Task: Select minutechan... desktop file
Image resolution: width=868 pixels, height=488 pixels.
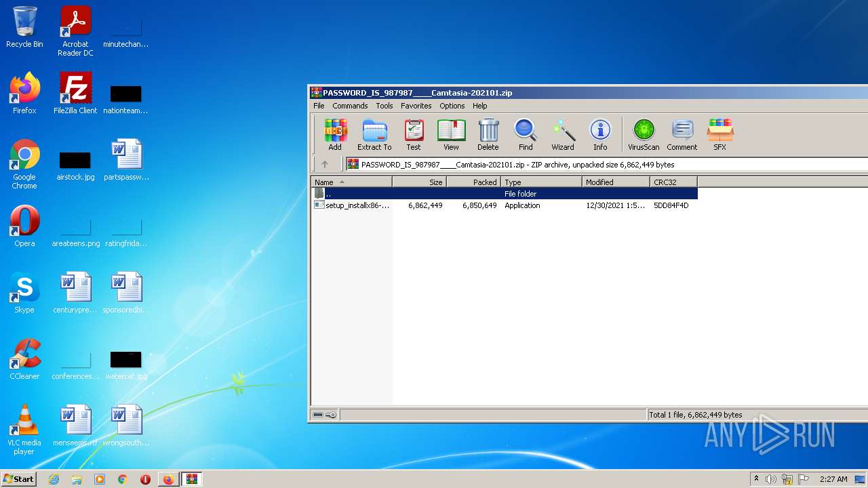Action: [126, 33]
